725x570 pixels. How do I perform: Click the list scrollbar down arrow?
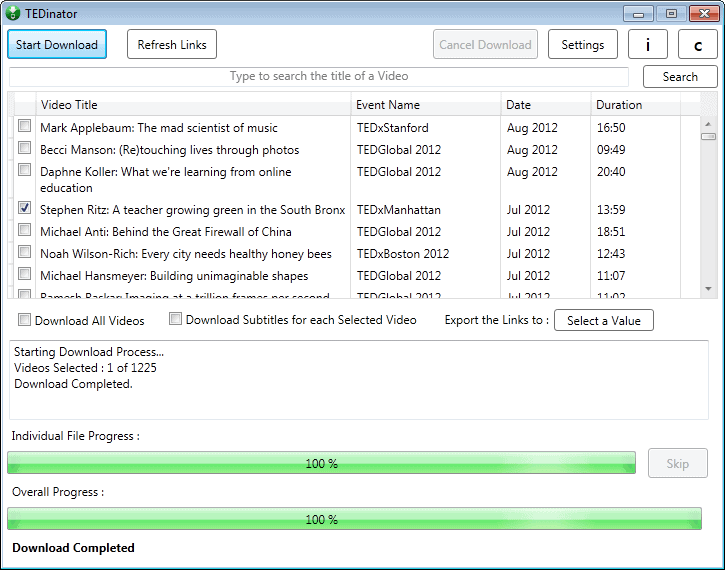(x=708, y=289)
